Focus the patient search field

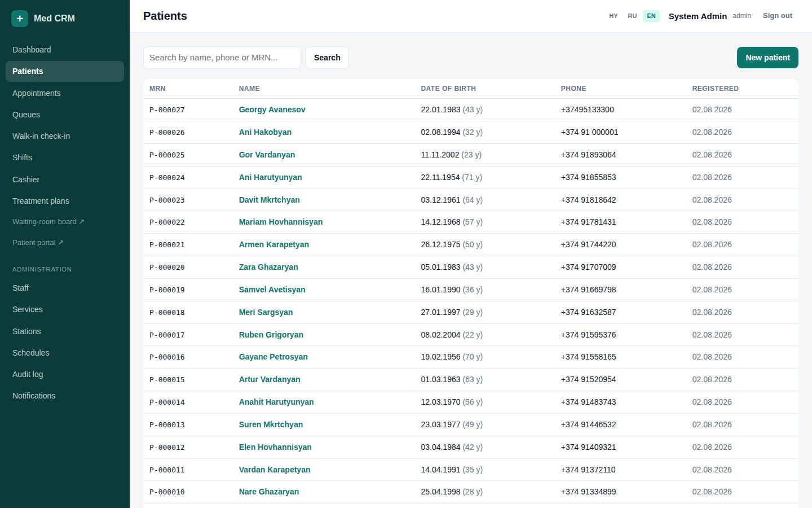coord(222,58)
